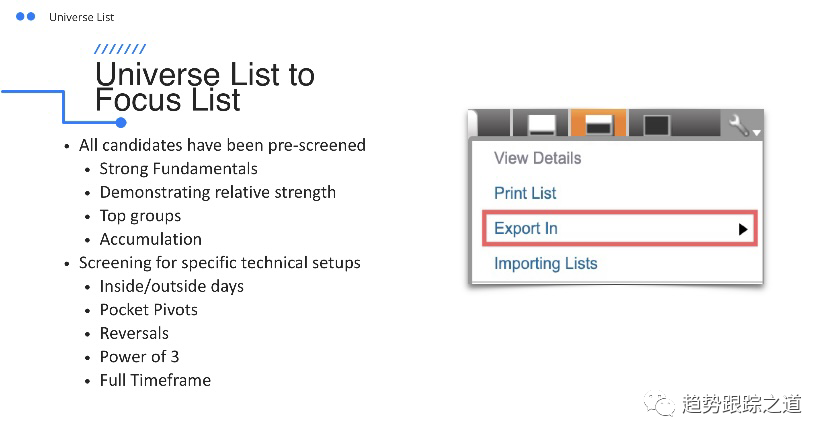
Task: Click the Universe List header label
Action: point(82,17)
